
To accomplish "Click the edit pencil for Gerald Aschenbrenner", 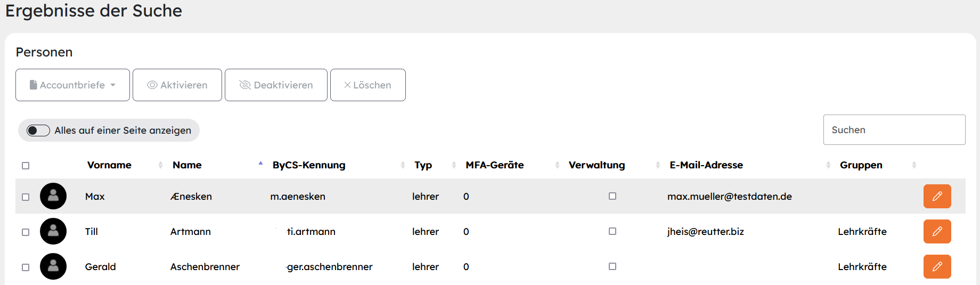I will coord(937,266).
